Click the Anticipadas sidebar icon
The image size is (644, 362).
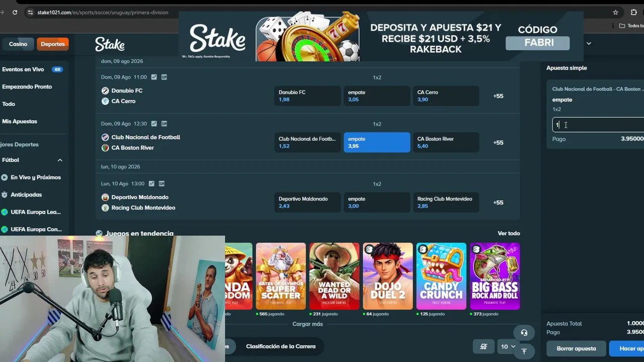click(5, 195)
